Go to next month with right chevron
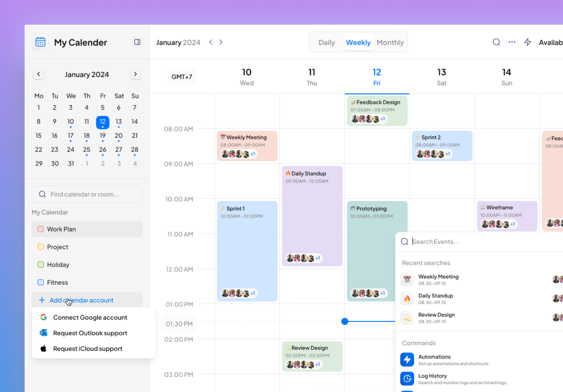Image resolution: width=563 pixels, height=392 pixels. (x=135, y=74)
